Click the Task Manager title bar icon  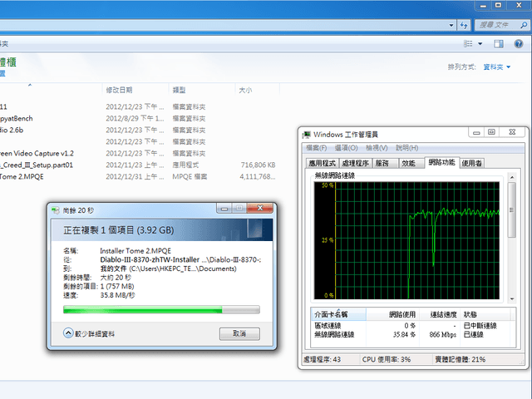(x=307, y=135)
